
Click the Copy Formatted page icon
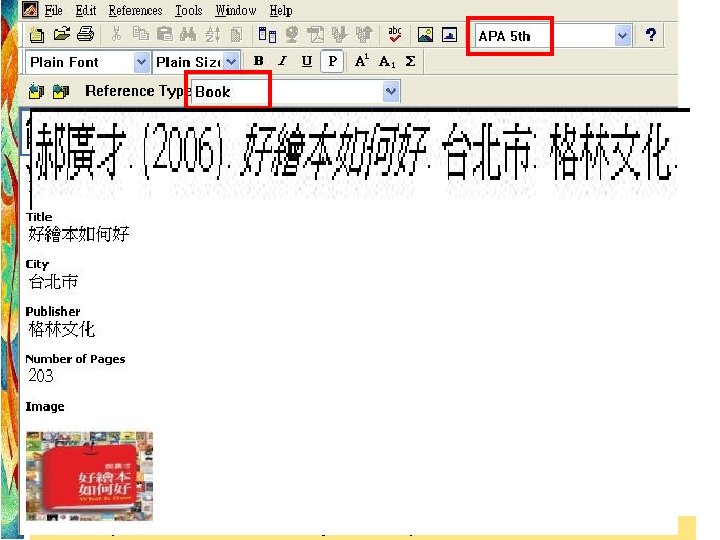(236, 34)
